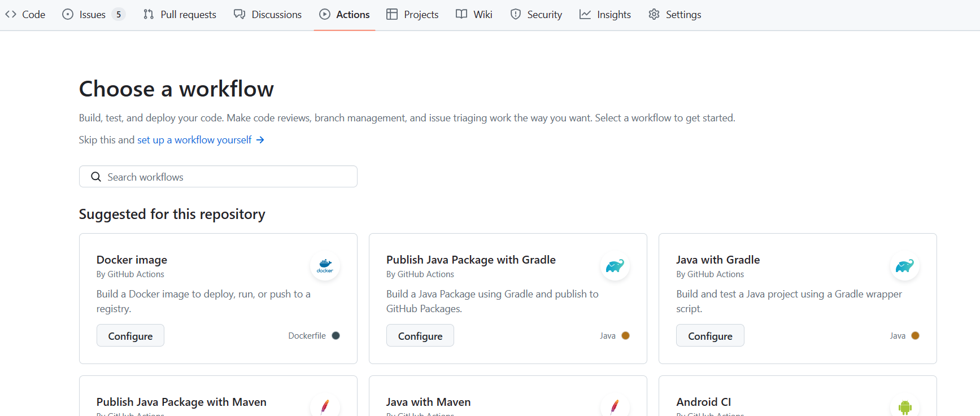Click set up a workflow yourself link
Screen dimensions: 980x416
point(194,140)
